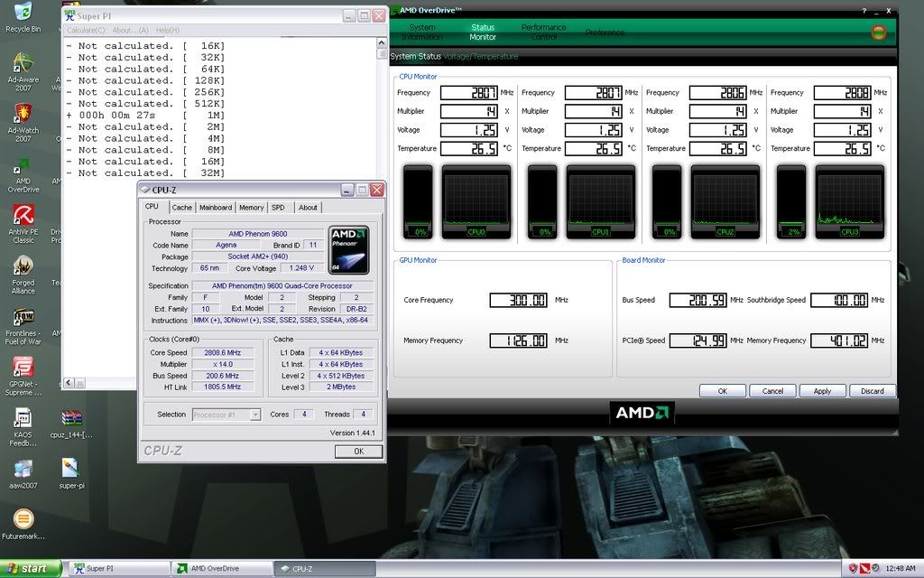The image size is (924, 578).
Task: Click the red shield security tray icon
Action: [x=852, y=569]
